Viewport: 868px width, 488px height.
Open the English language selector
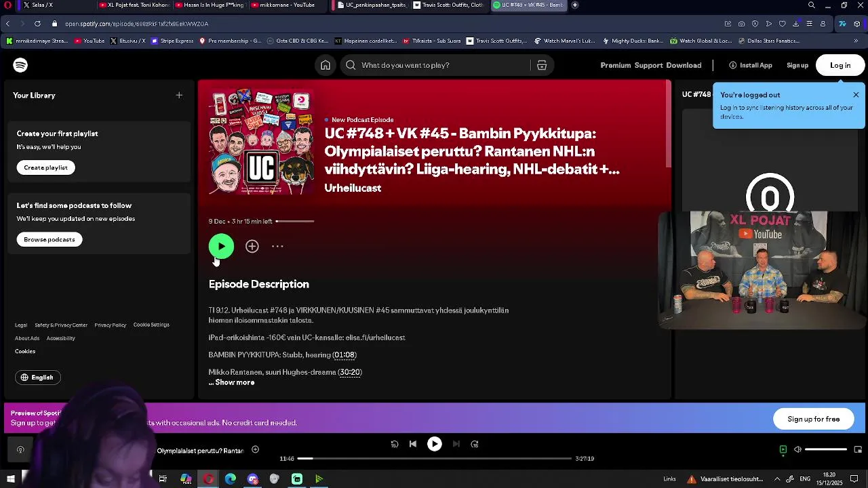38,378
